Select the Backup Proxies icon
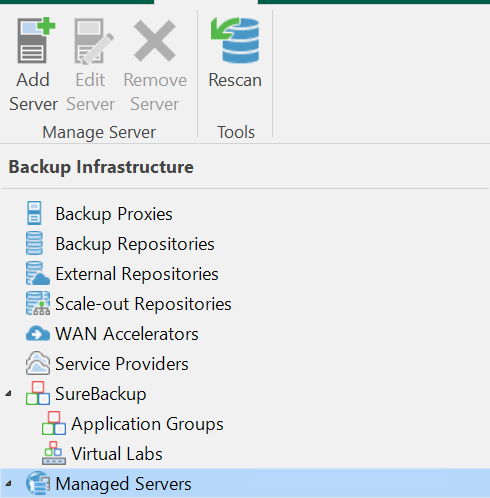Image resolution: width=490 pixels, height=498 pixels. click(34, 213)
